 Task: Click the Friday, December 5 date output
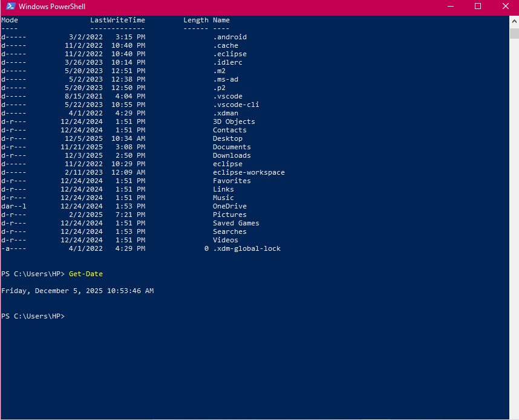(x=77, y=291)
